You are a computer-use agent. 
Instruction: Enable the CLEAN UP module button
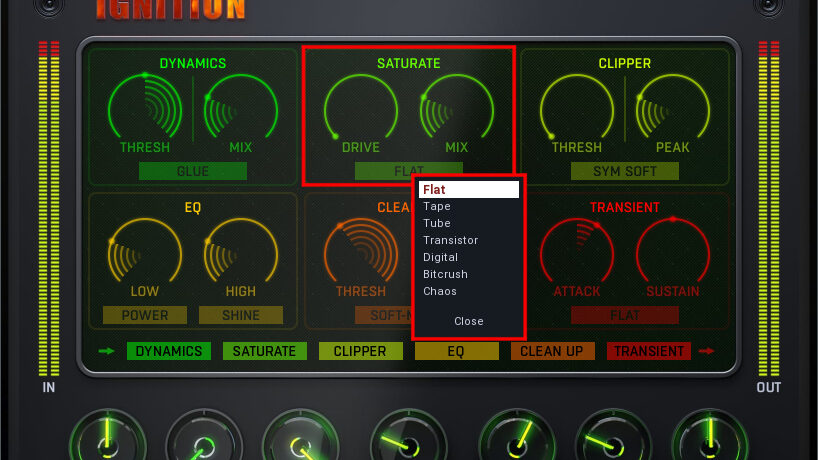[553, 351]
